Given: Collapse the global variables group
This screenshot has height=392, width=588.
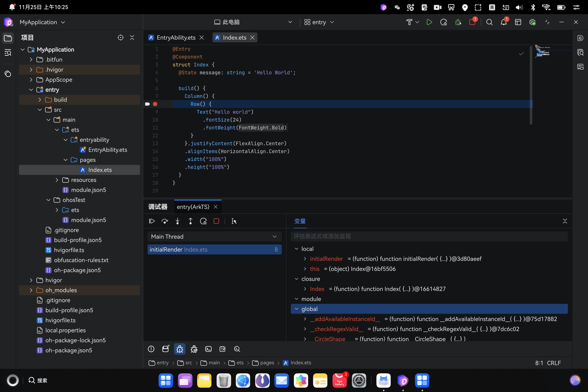Looking at the screenshot, I should [297, 309].
